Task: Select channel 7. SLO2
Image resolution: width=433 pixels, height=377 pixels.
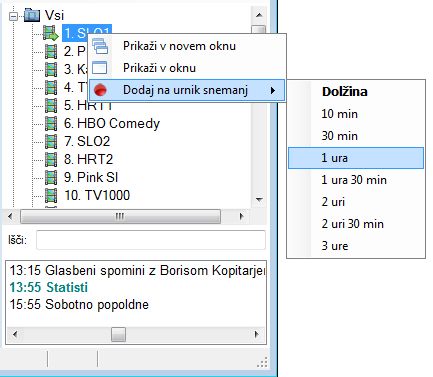Action: click(87, 141)
